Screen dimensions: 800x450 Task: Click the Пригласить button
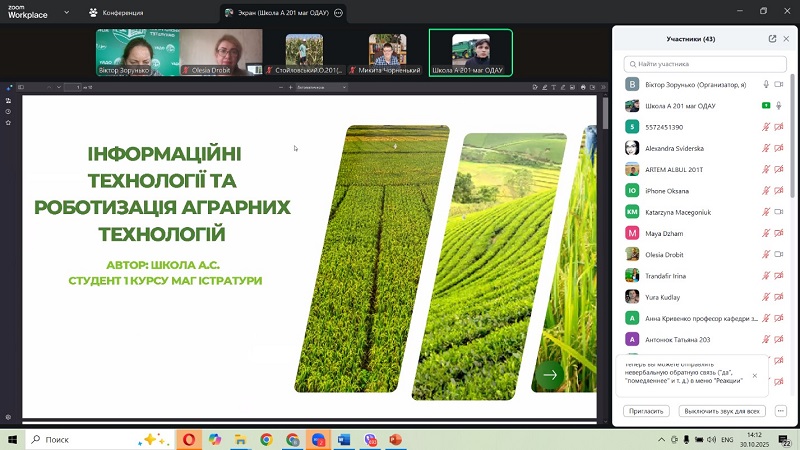click(645, 410)
